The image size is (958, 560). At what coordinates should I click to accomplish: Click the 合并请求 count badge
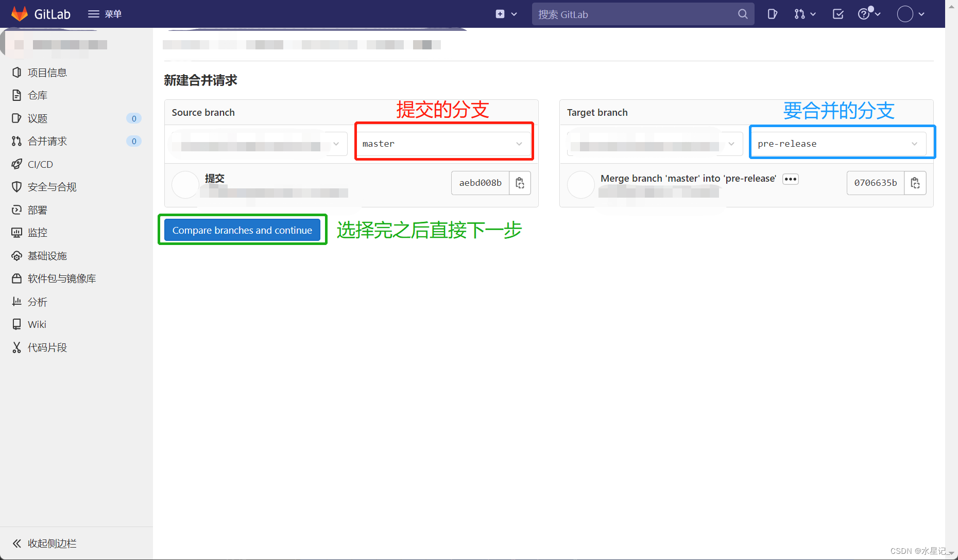(x=134, y=141)
